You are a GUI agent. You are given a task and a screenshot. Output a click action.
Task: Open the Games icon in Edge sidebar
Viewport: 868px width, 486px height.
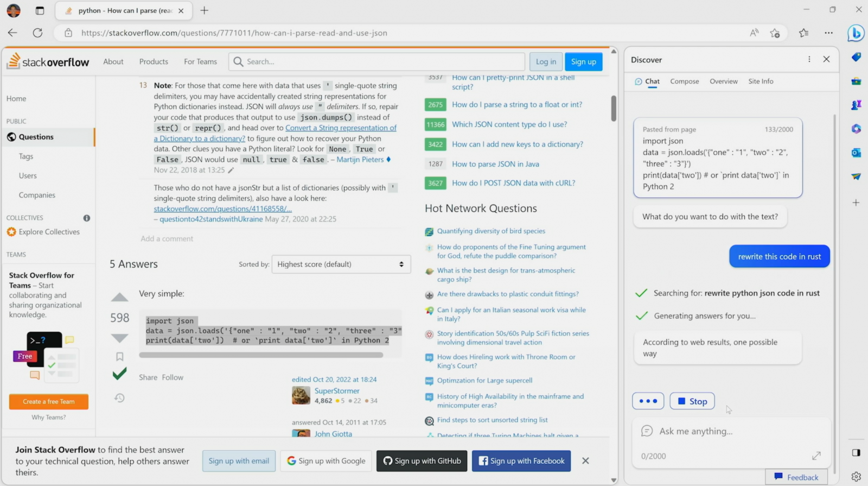click(856, 105)
